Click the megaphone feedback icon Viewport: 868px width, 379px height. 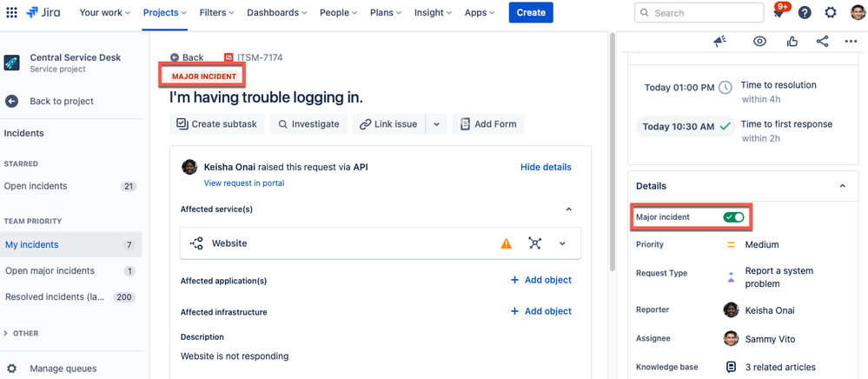pos(719,41)
